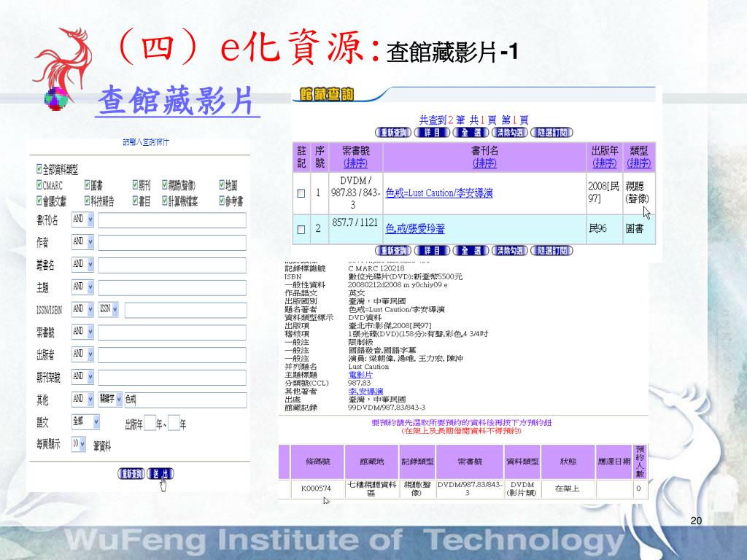Open the AND dropdown for 其他
The width and height of the screenshot is (747, 560).
coord(83,399)
